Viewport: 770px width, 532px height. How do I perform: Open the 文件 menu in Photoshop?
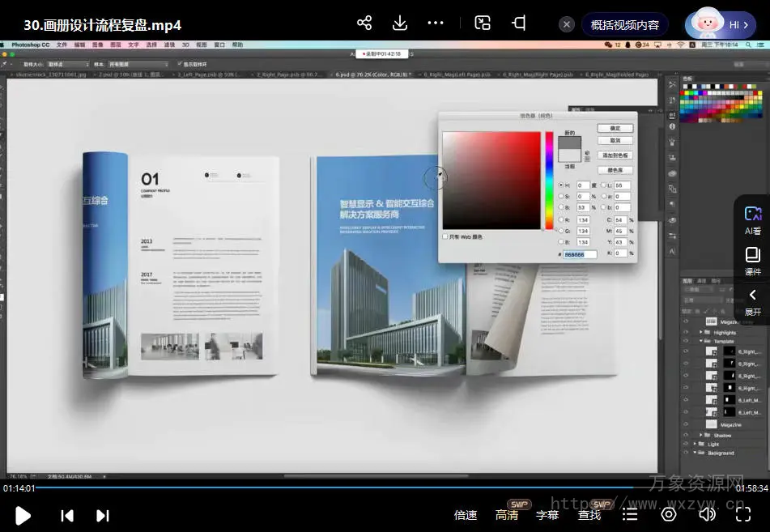click(62, 45)
